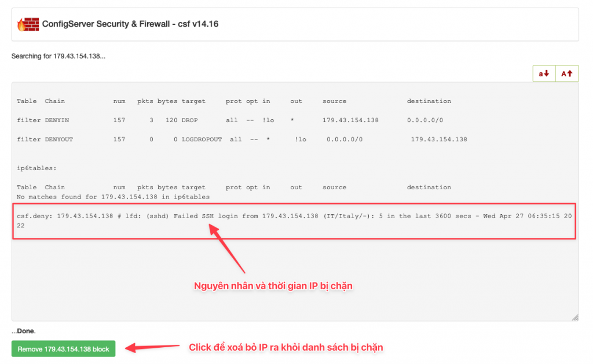Screen dimensions: 593x364
Task: Click the source IP 179.43.154.138 in DENYIN row
Action: tap(350, 120)
